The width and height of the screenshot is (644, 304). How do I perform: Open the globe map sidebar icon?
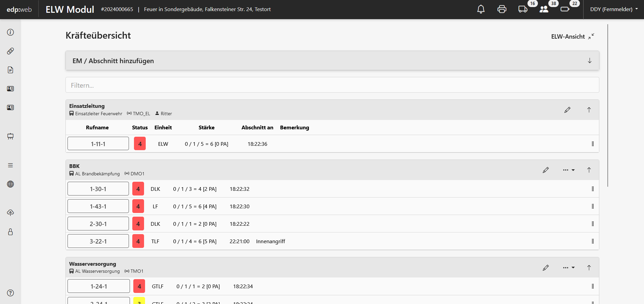[x=10, y=184]
